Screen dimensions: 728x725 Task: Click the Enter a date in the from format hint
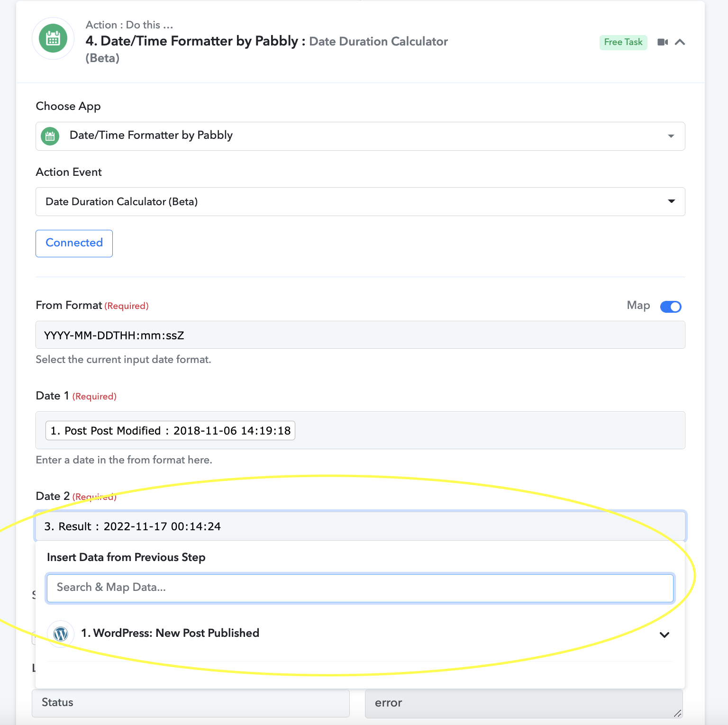pyautogui.click(x=124, y=460)
